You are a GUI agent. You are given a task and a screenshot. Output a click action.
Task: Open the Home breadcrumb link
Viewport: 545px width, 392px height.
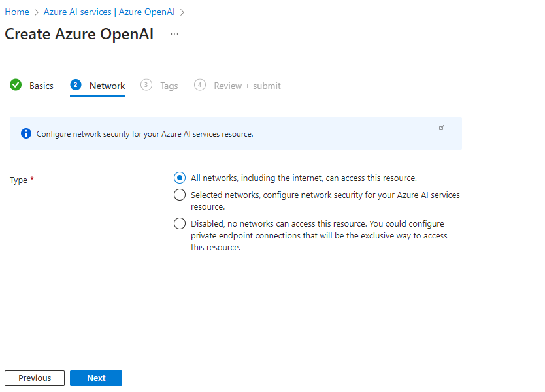[x=17, y=12]
